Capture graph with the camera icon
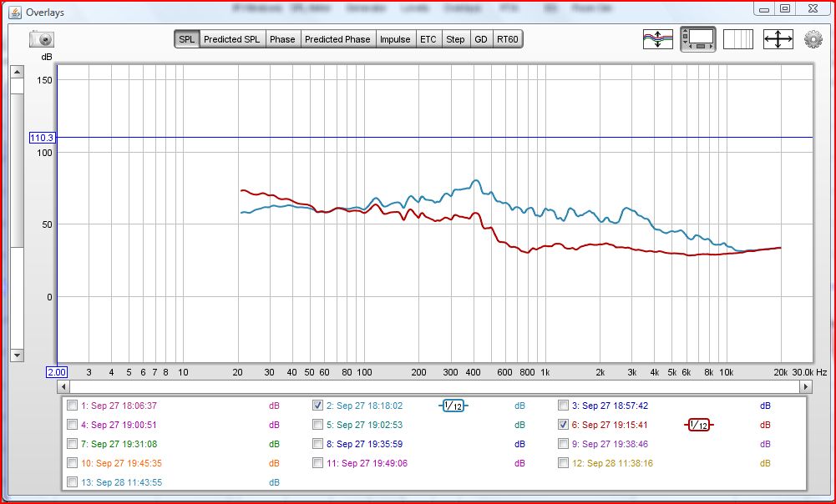Viewport: 836px width, 504px height. 42,39
